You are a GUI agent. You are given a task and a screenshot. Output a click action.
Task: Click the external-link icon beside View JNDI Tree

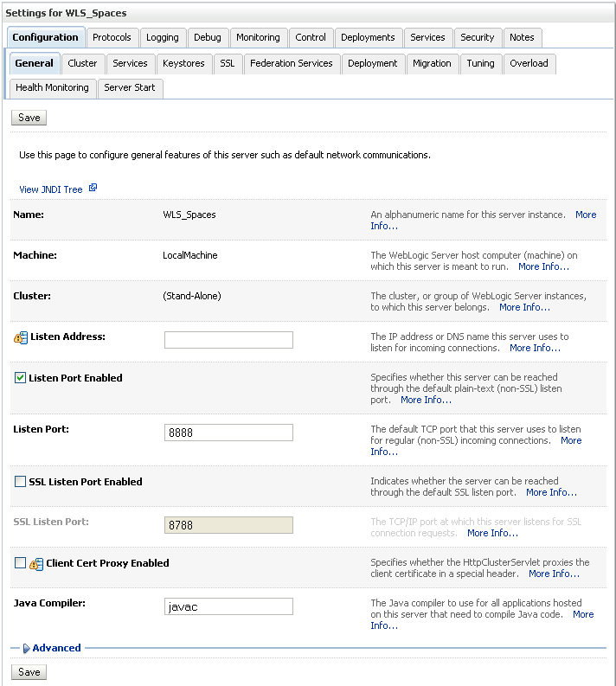click(x=93, y=189)
